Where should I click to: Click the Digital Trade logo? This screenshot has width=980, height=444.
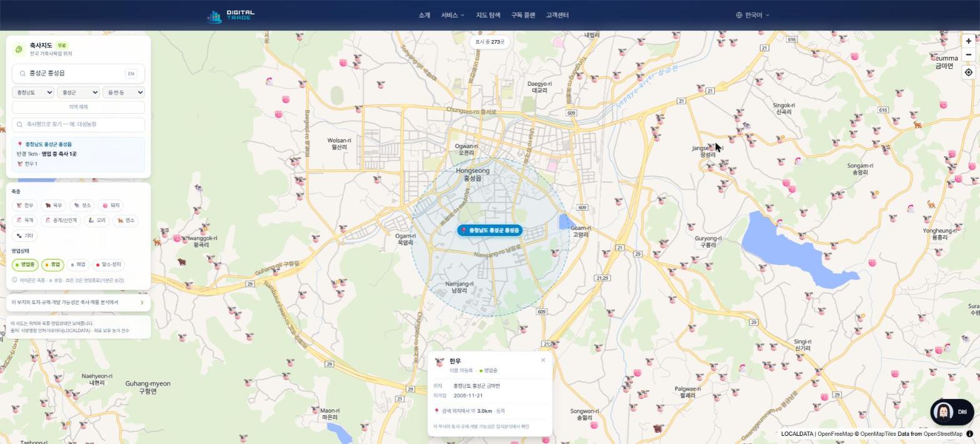tap(231, 16)
